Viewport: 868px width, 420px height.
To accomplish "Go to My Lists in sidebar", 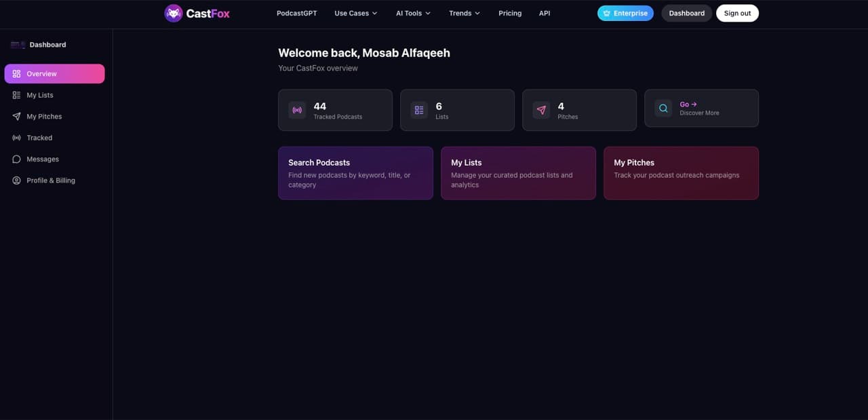I will click(55, 95).
